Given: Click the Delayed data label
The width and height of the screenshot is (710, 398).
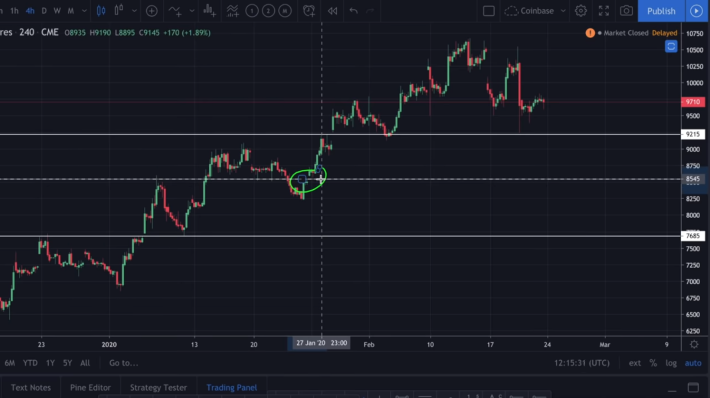Looking at the screenshot, I should (664, 33).
